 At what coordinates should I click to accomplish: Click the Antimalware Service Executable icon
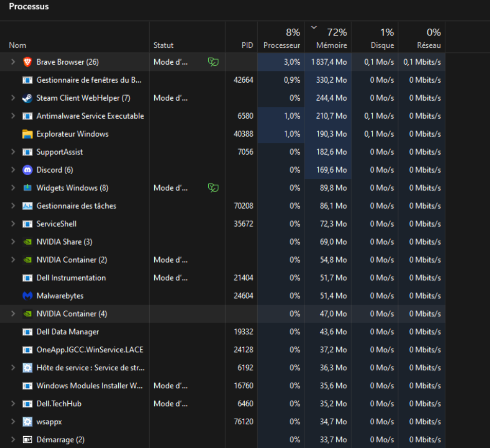tap(27, 116)
